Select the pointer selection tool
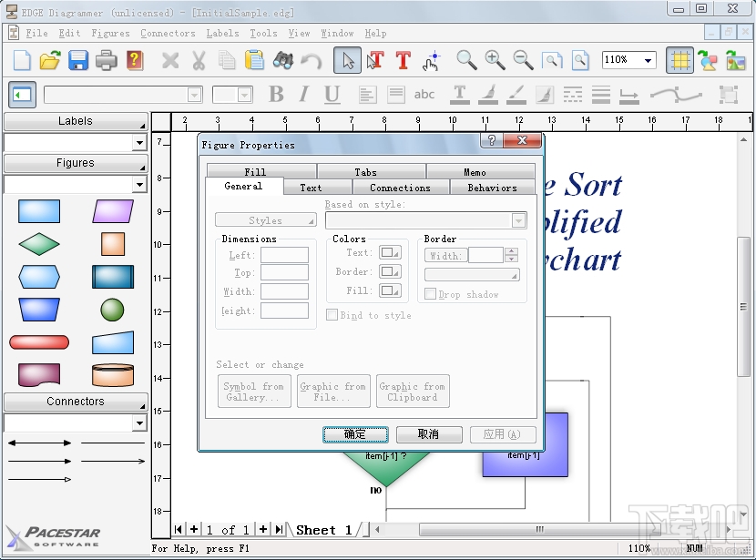This screenshot has width=756, height=560. (348, 60)
